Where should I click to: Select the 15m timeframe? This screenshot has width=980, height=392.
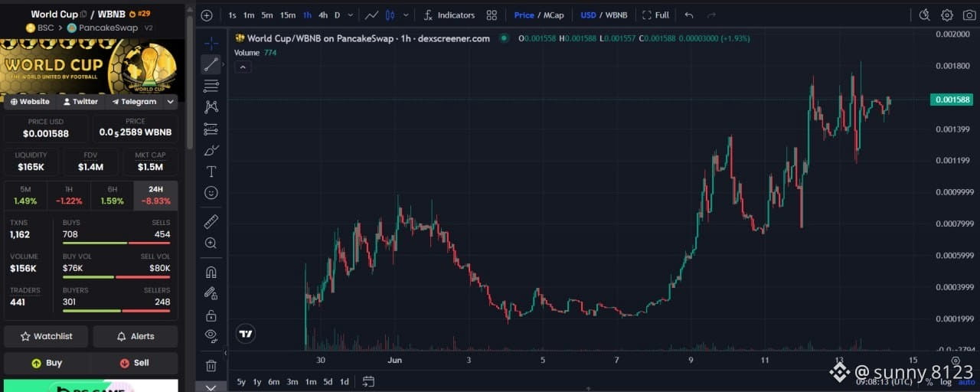click(x=288, y=15)
